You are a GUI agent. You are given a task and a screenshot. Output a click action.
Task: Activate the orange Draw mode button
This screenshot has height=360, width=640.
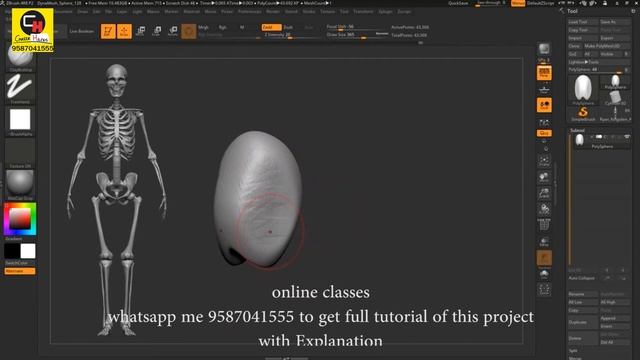point(124,31)
